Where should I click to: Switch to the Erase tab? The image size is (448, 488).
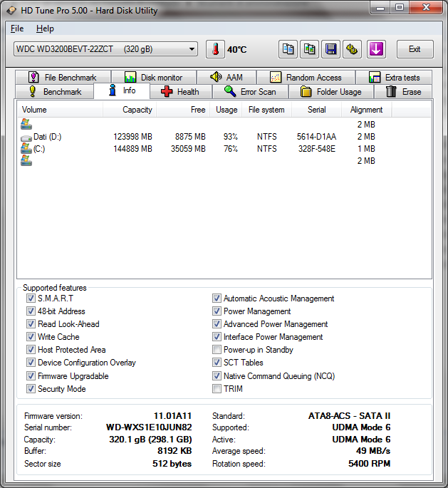coord(403,92)
